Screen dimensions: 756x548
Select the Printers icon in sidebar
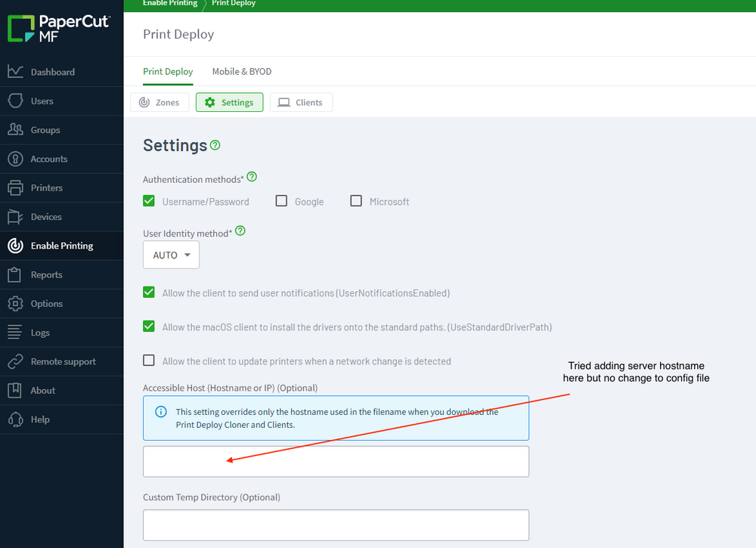15,187
